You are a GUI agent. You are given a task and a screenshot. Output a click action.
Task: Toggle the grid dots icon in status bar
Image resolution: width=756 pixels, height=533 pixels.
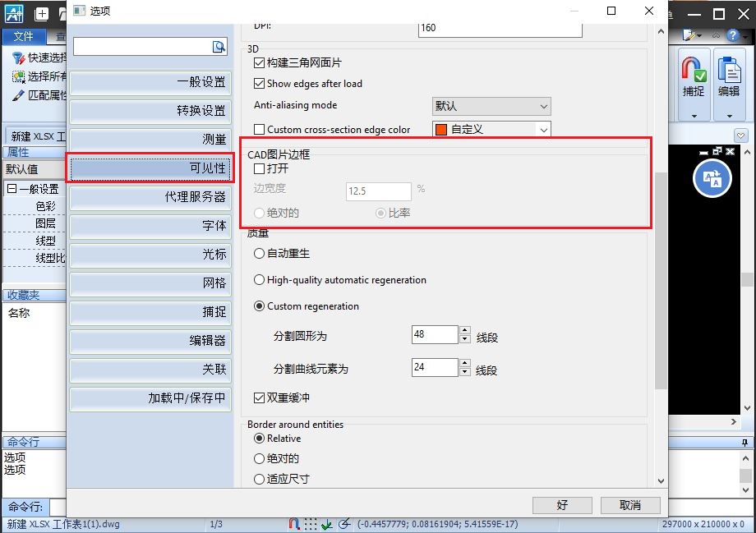[x=311, y=524]
